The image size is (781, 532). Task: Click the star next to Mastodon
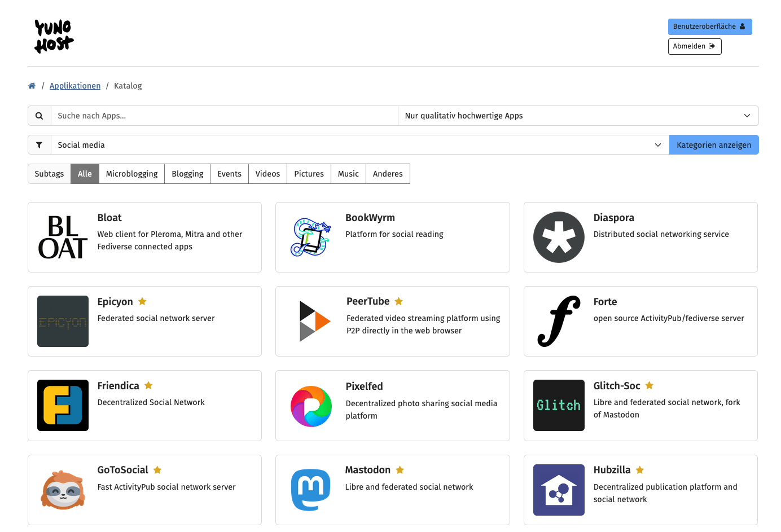click(x=400, y=469)
